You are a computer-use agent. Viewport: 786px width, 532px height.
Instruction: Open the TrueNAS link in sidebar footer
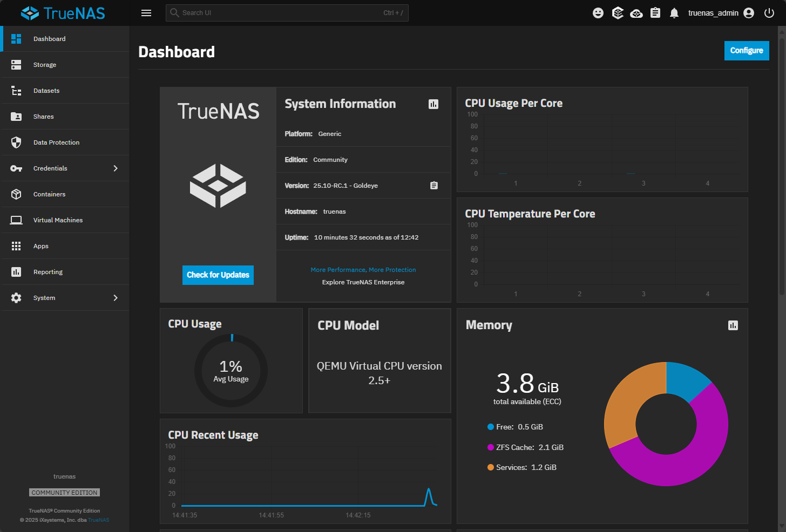pyautogui.click(x=99, y=520)
